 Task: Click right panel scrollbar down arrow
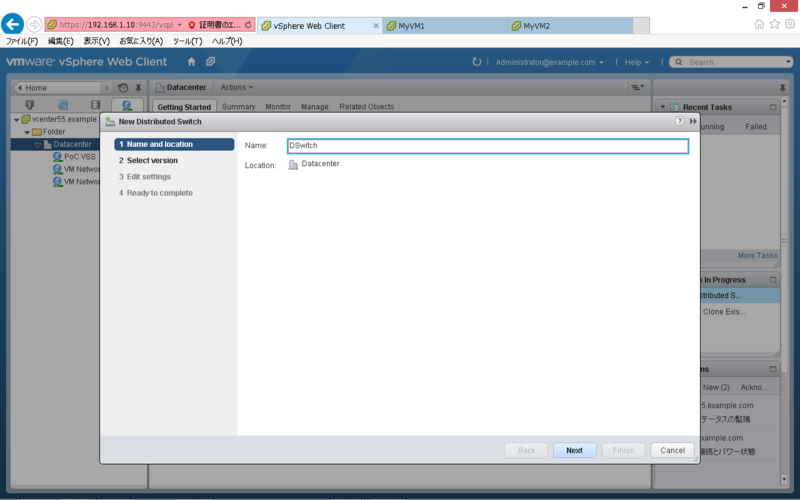click(x=784, y=479)
